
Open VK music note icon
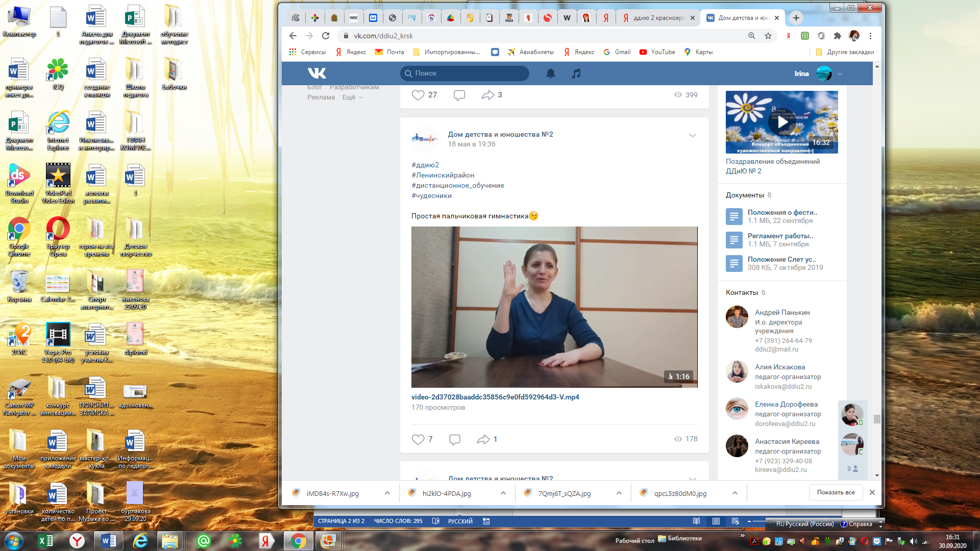click(x=576, y=73)
